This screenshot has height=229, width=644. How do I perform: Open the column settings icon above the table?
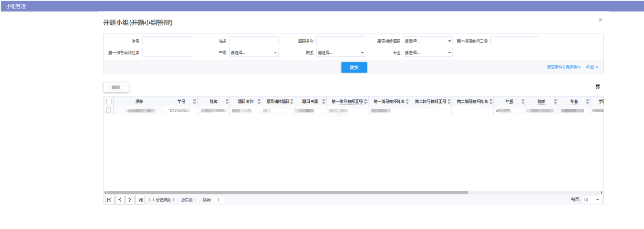(598, 87)
